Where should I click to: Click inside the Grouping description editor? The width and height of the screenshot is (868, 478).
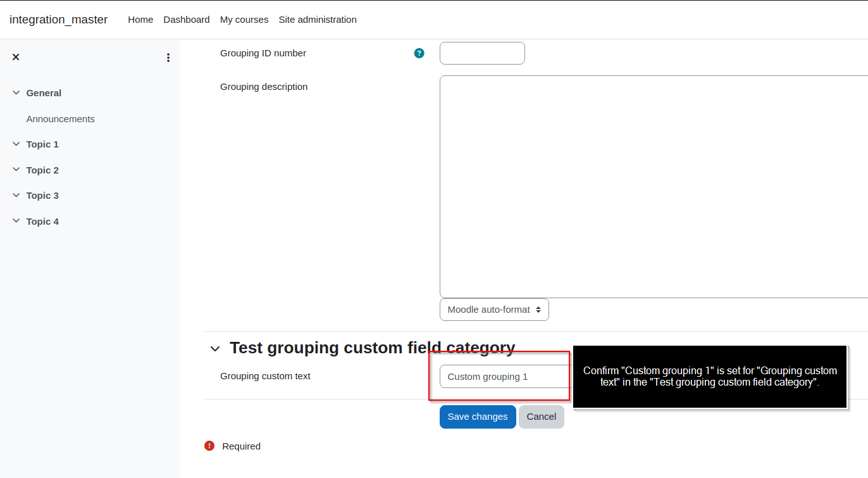(654, 187)
